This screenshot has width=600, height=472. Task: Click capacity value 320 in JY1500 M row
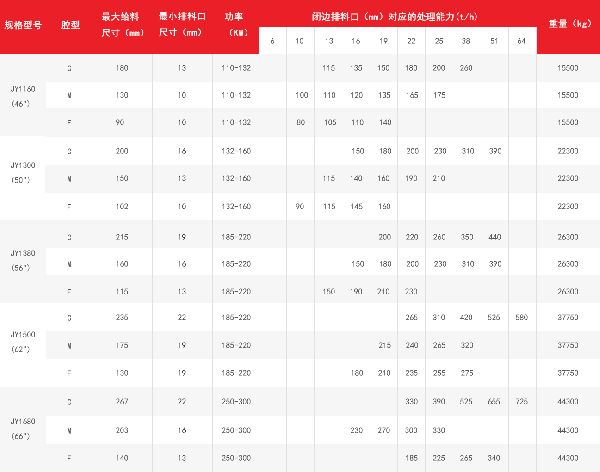[467, 345]
